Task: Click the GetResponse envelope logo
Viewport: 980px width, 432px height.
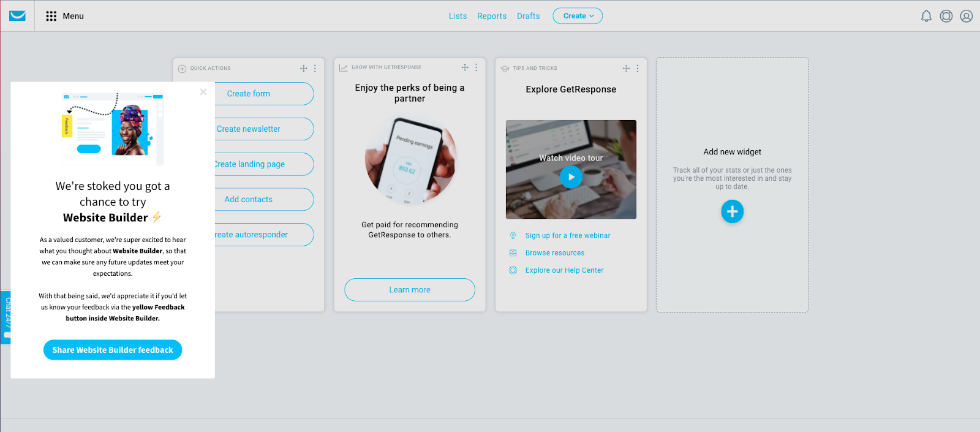Action: click(x=18, y=16)
